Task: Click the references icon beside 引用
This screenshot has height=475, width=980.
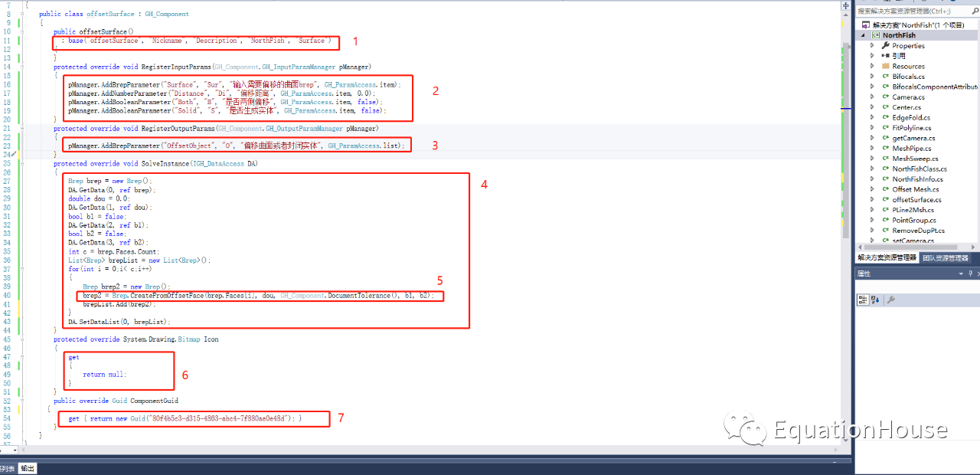Action: (885, 56)
